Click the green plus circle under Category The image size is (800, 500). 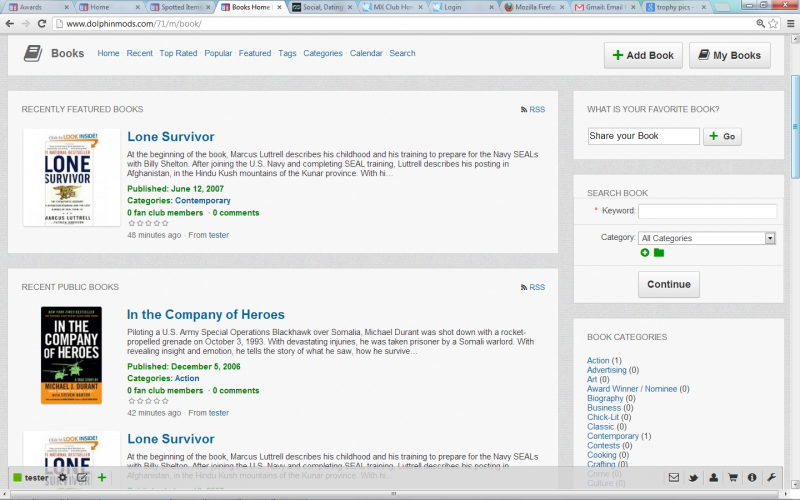pyautogui.click(x=645, y=253)
